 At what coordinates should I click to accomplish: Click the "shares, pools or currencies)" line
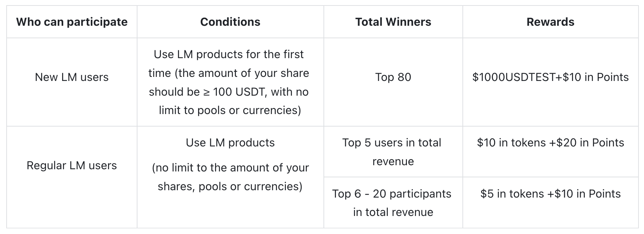[x=230, y=187]
